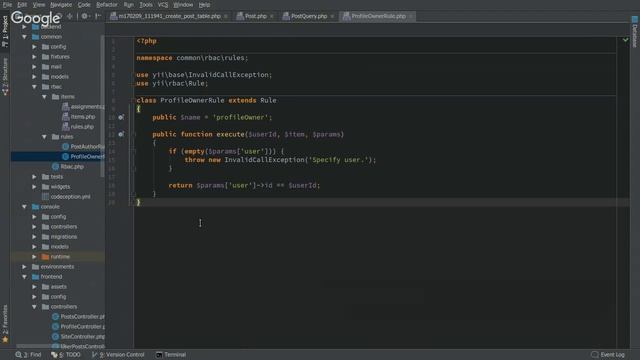Collapse the common folder
The height and width of the screenshot is (360, 640).
pyautogui.click(x=24, y=37)
